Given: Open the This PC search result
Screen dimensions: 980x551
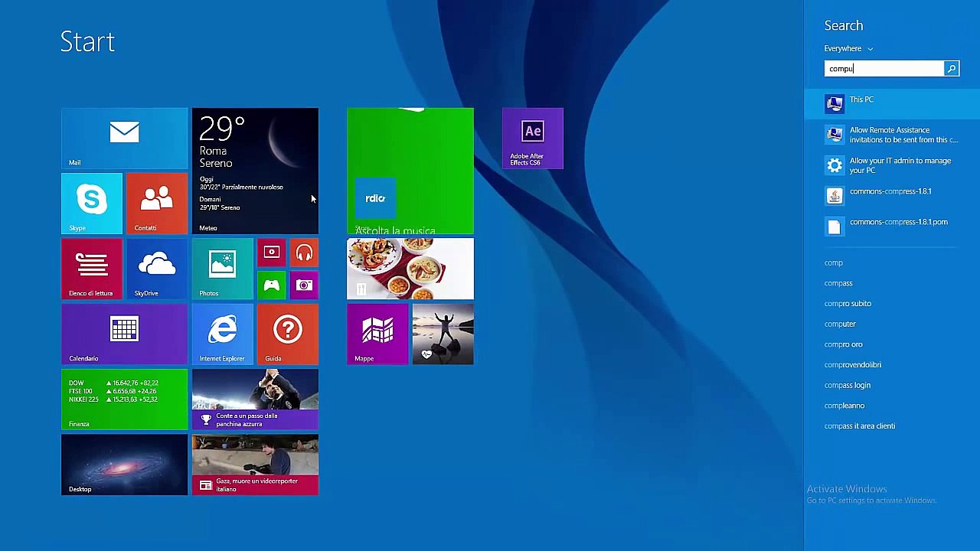Looking at the screenshot, I should (x=892, y=103).
